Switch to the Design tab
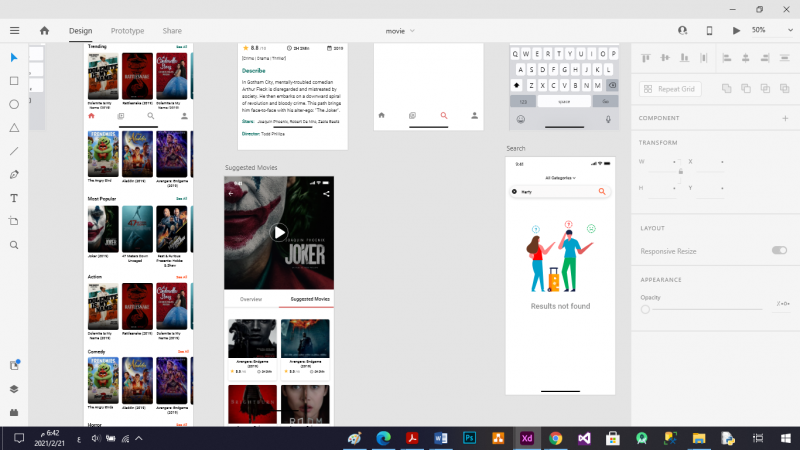This screenshot has height=450, width=800. pos(81,31)
